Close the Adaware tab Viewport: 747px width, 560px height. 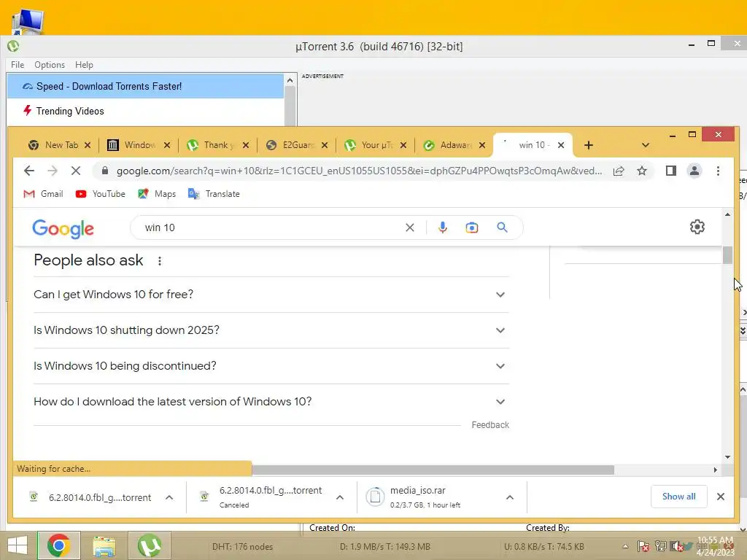(x=482, y=145)
